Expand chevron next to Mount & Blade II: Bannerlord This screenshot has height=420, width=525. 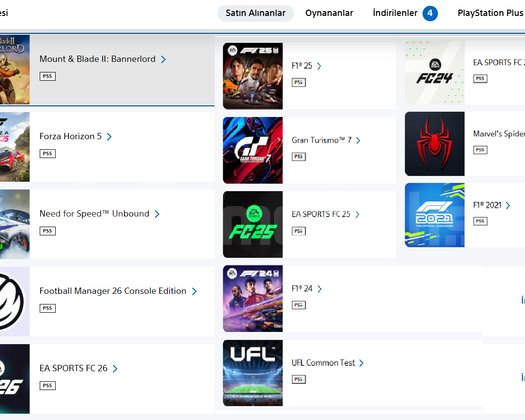163,59
